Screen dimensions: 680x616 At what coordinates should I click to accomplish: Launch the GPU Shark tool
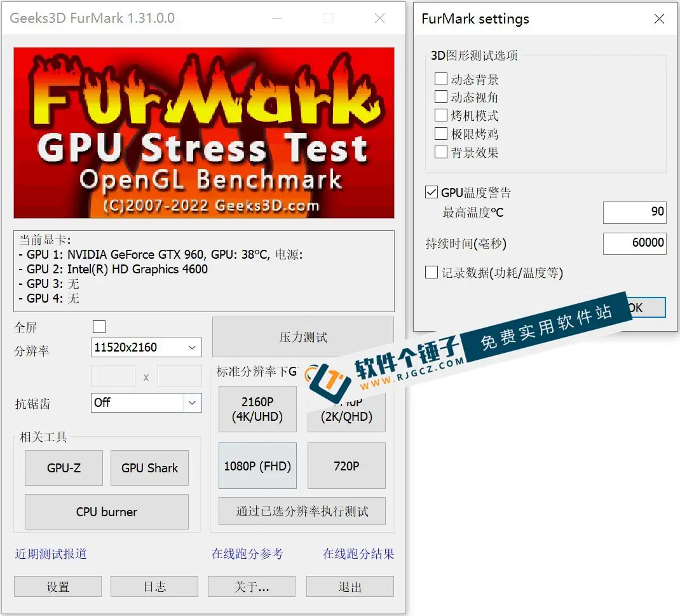tap(149, 468)
